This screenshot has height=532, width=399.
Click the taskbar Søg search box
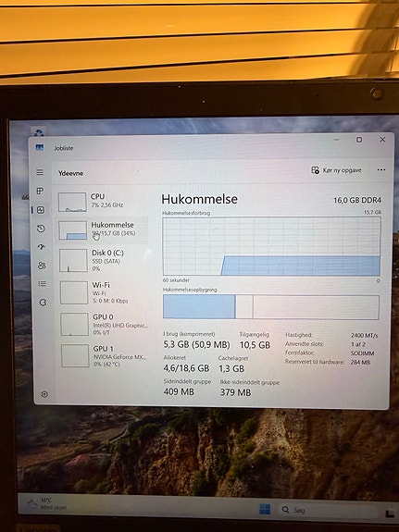tap(329, 510)
